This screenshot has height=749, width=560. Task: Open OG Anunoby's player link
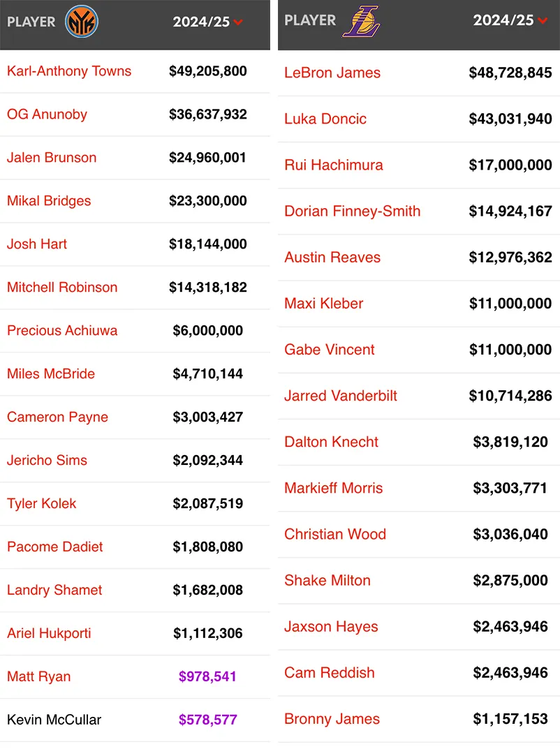click(x=47, y=114)
